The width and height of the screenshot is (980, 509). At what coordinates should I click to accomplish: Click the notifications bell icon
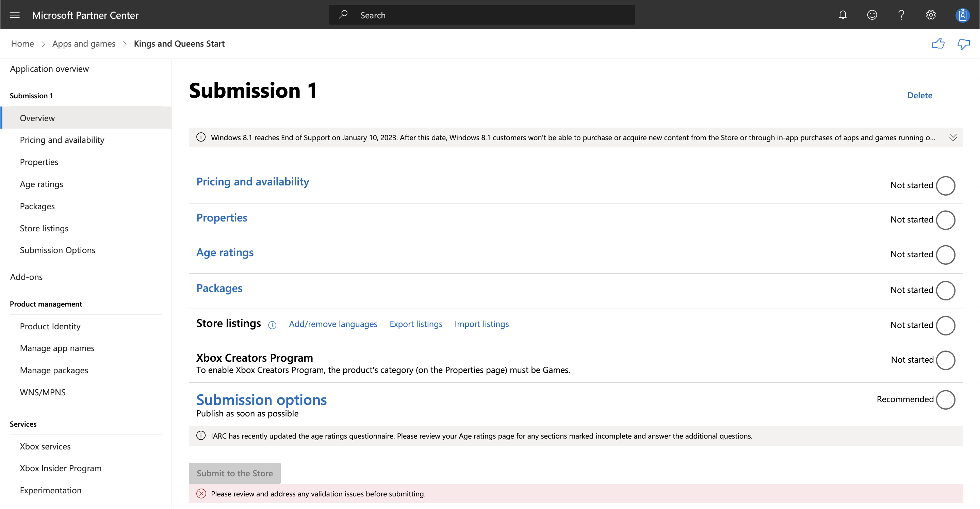[843, 15]
